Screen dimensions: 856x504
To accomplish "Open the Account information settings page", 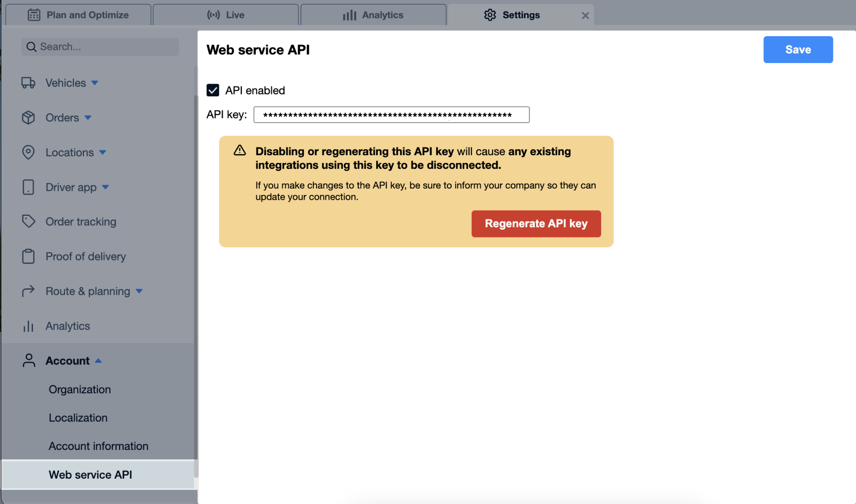I will 98,446.
